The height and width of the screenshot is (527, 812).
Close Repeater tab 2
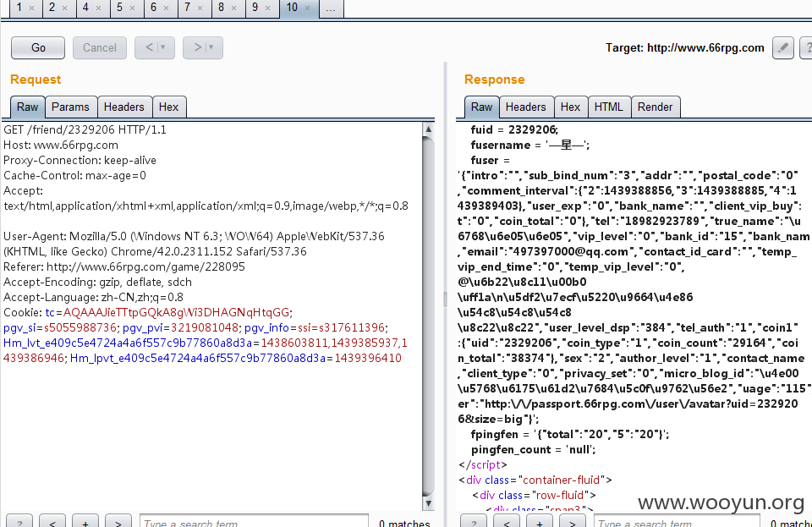pos(65,8)
